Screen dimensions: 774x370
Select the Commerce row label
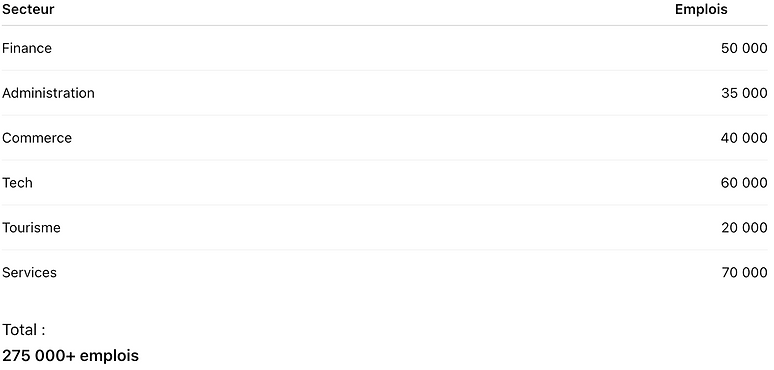(x=37, y=138)
